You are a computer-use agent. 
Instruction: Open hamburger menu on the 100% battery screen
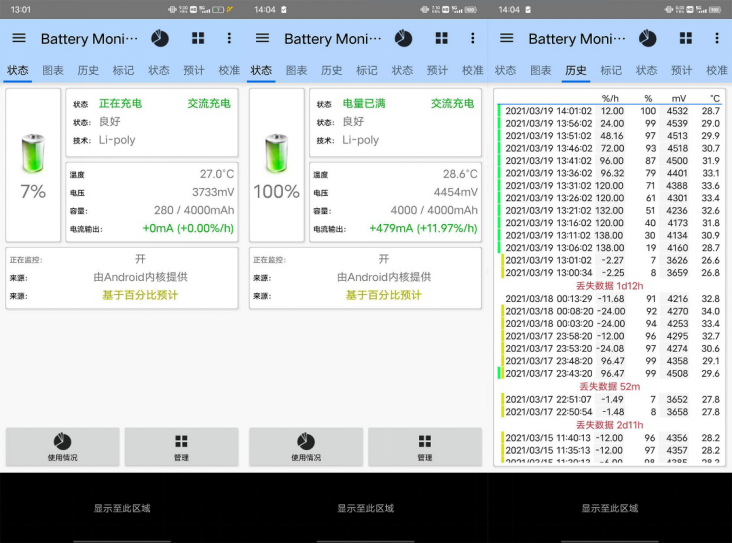coord(262,38)
